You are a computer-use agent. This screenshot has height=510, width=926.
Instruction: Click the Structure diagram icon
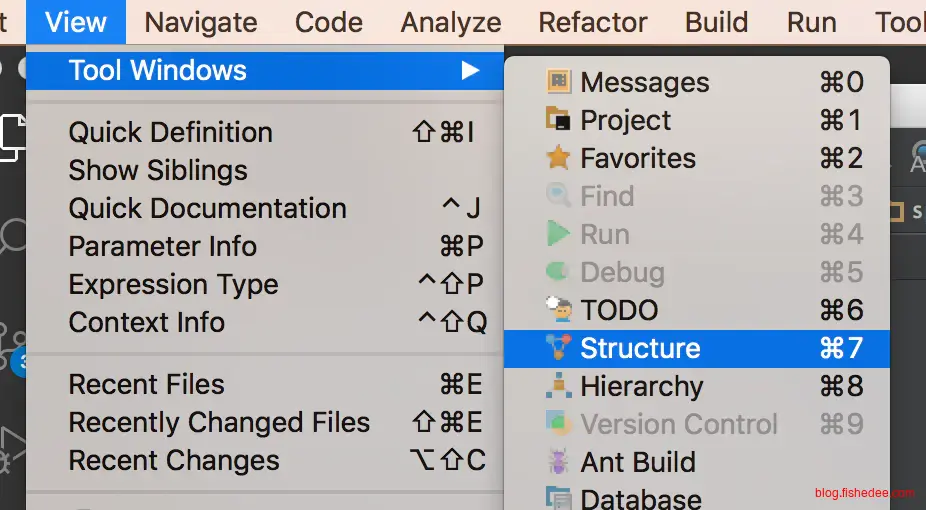(558, 348)
